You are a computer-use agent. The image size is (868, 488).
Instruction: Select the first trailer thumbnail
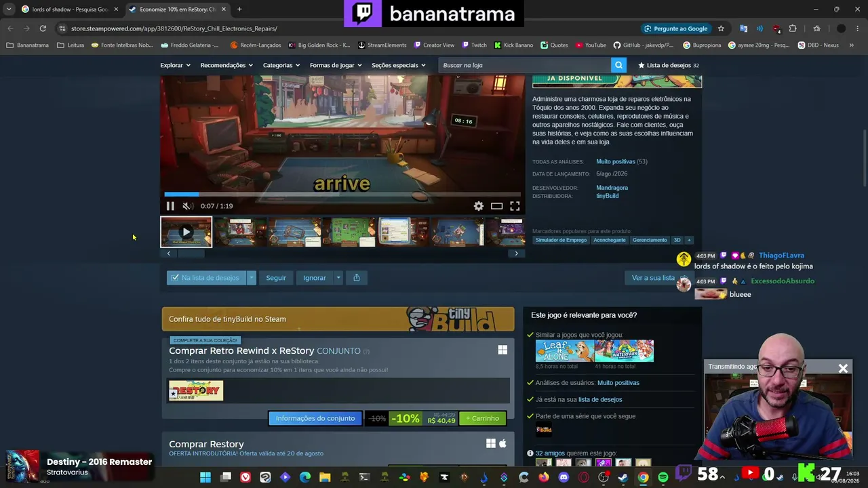point(186,232)
